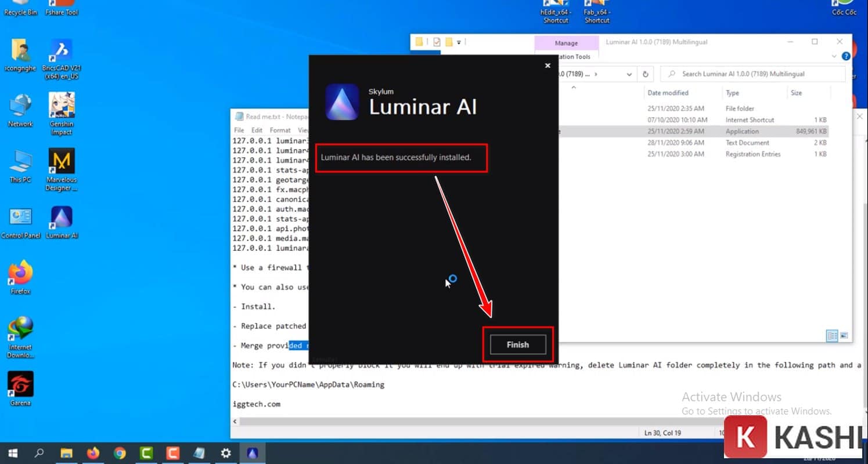
Task: Select the Registration Entries row
Action: point(694,154)
